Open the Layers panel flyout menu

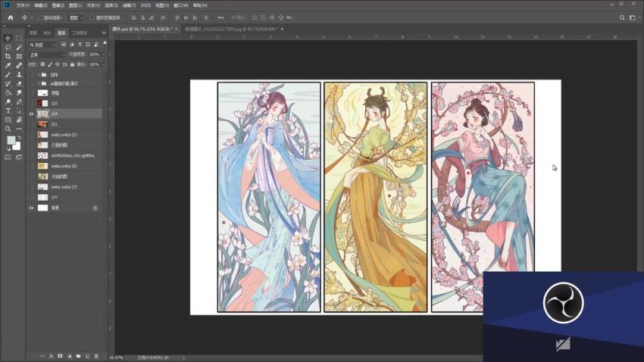point(104,33)
